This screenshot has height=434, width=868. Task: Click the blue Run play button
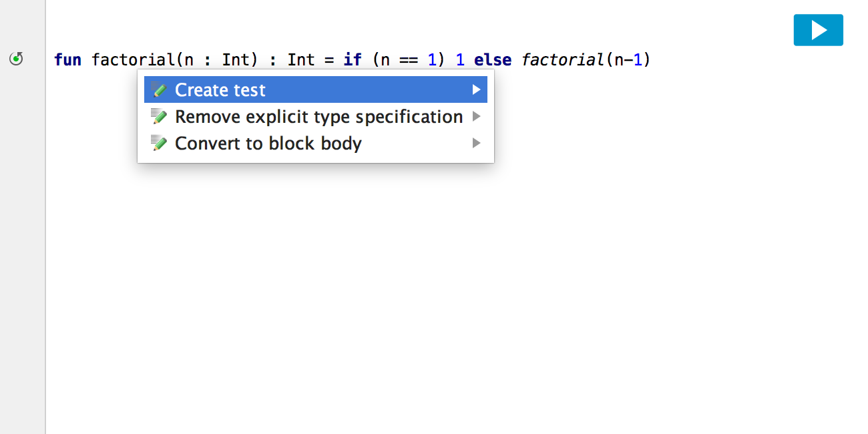(x=818, y=30)
